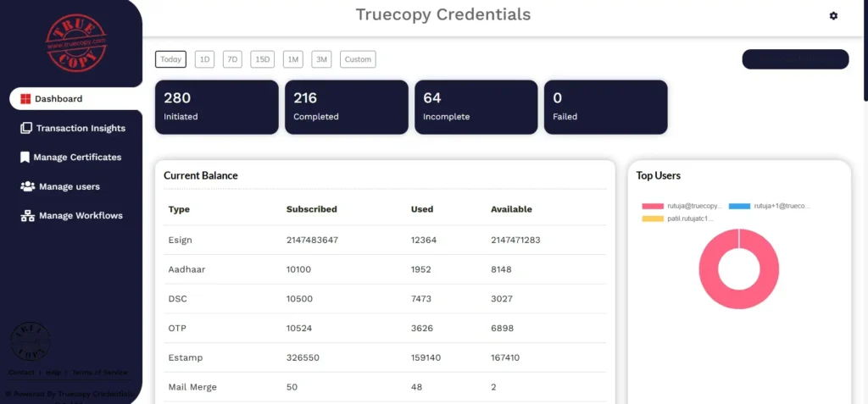Click Estamp available value 167410
Screen dimensions: 868x404
505,357
